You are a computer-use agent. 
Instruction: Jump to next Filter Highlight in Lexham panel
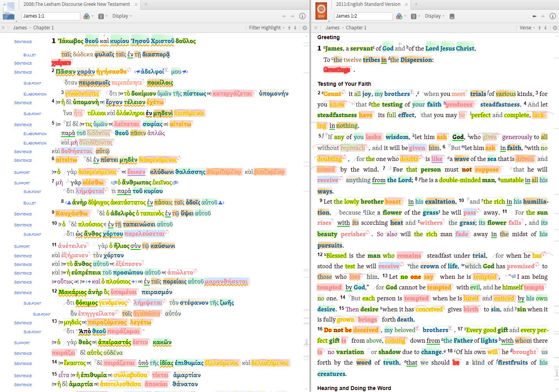[x=295, y=28]
